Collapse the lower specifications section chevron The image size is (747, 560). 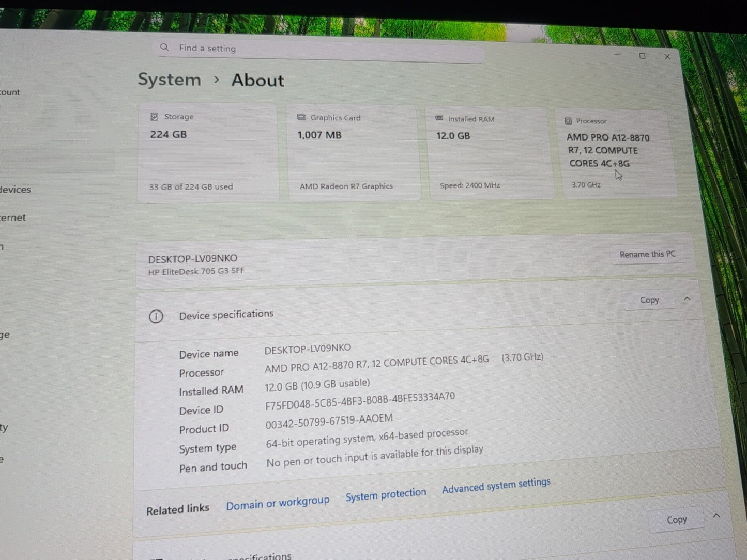click(716, 516)
